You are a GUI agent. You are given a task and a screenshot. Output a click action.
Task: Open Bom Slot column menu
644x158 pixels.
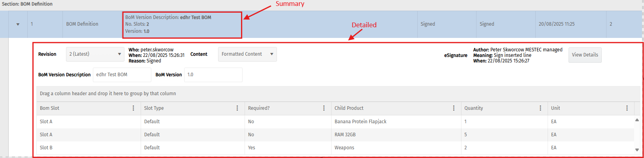[x=134, y=108]
